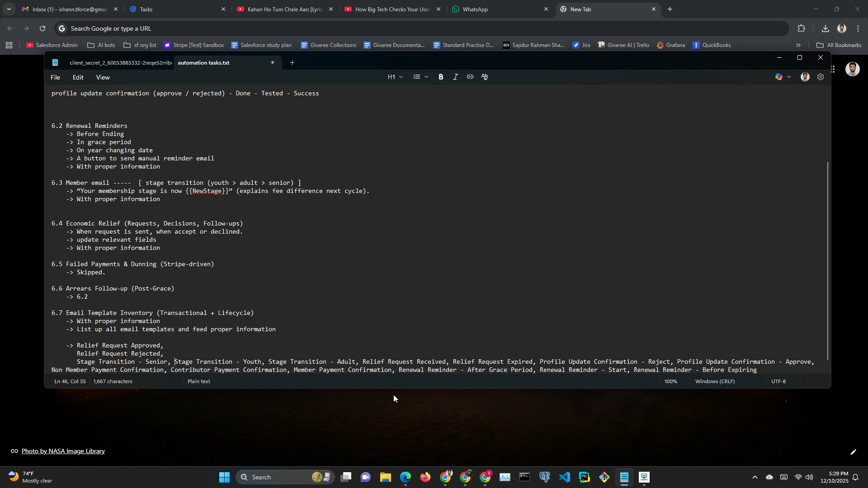Toggle italic formatting in Notepad
Viewport: 868px width, 488px height.
[455, 77]
